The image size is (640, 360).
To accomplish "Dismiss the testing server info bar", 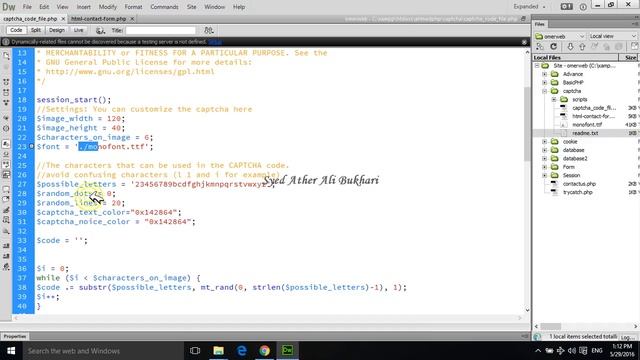I will 524,42.
